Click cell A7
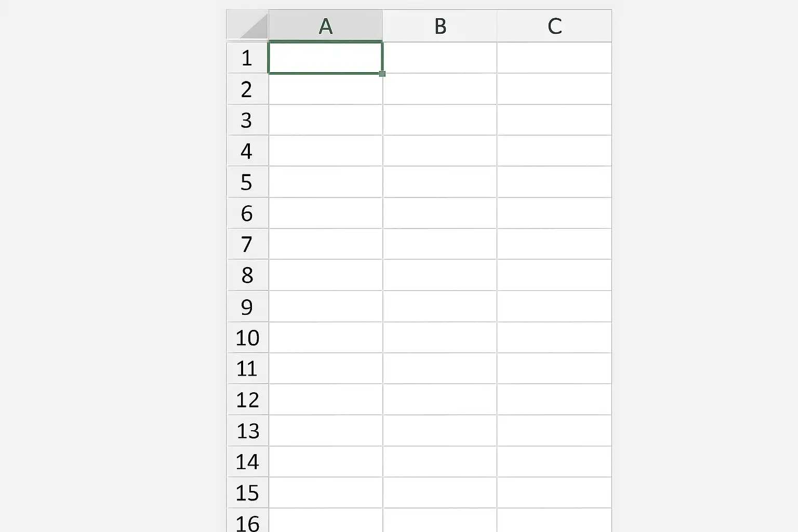Image resolution: width=798 pixels, height=532 pixels. pos(325,244)
